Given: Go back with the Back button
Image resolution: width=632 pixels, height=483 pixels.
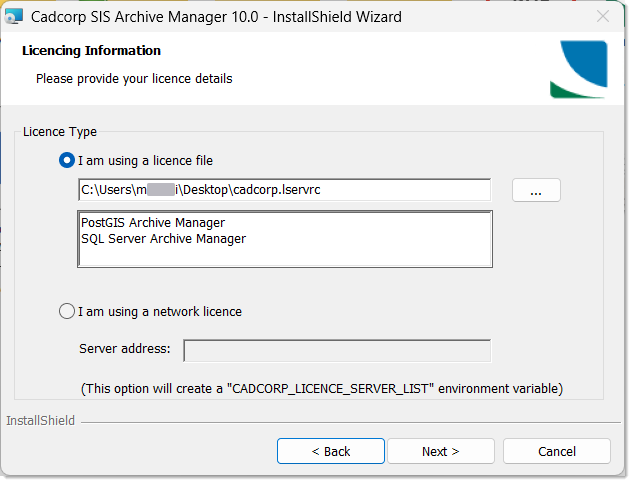Looking at the screenshot, I should (x=330, y=451).
